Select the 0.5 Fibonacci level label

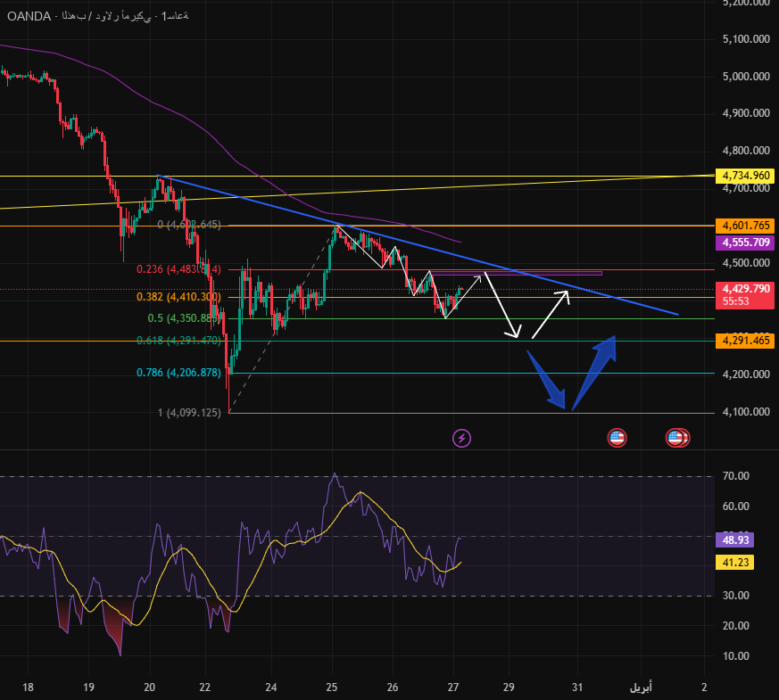(x=184, y=317)
